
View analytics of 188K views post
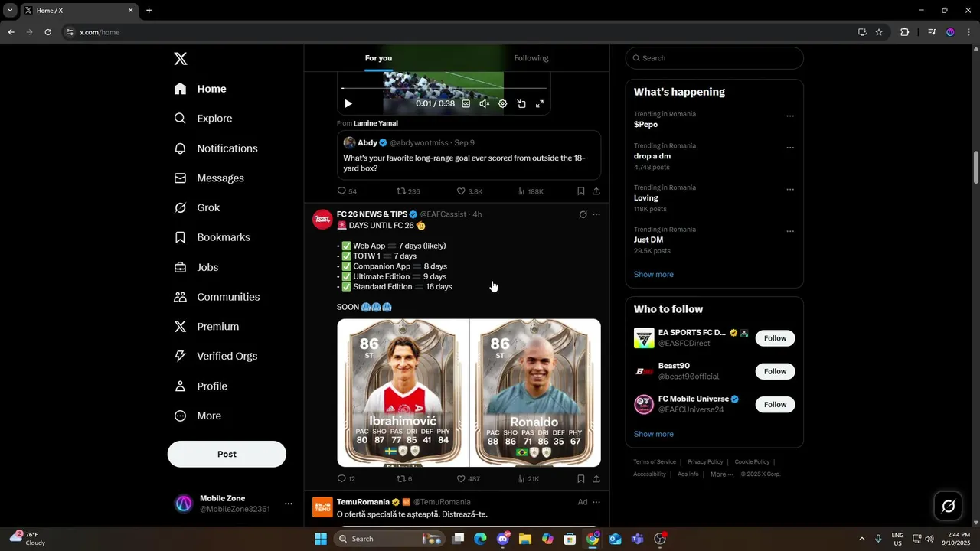(x=530, y=191)
